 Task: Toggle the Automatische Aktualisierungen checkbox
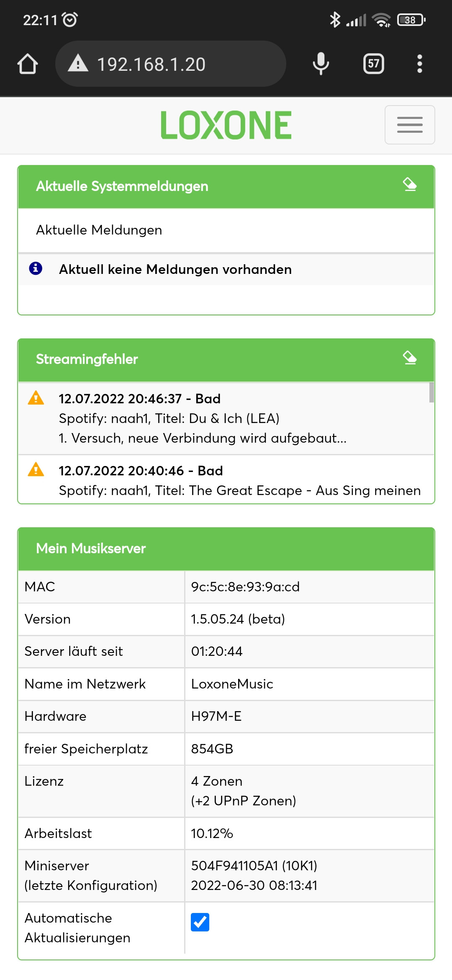pos(200,922)
